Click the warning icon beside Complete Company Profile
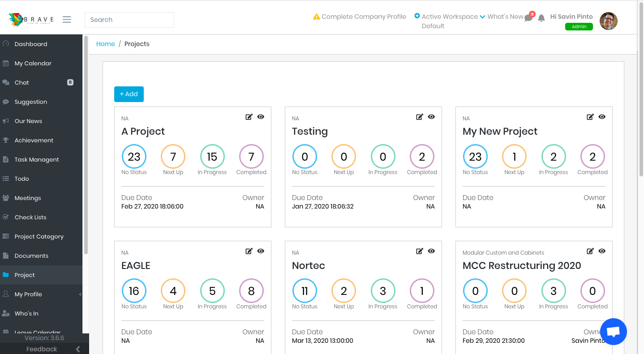Screen dimensions: 644x354 (317, 17)
